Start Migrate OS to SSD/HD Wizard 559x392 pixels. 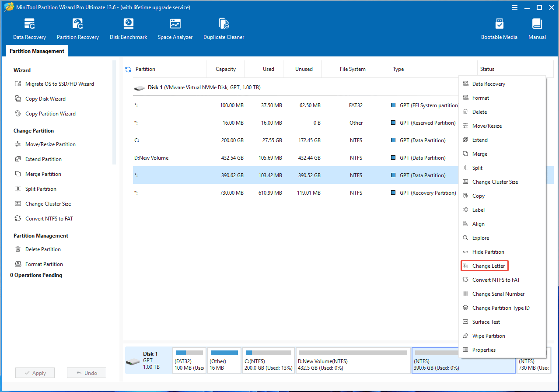[x=54, y=84]
